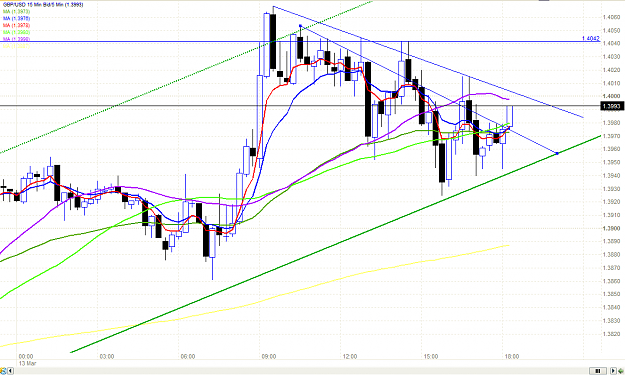Click the 13 Mar date label
Viewport: 625px width, 375px height.
[x=28, y=363]
